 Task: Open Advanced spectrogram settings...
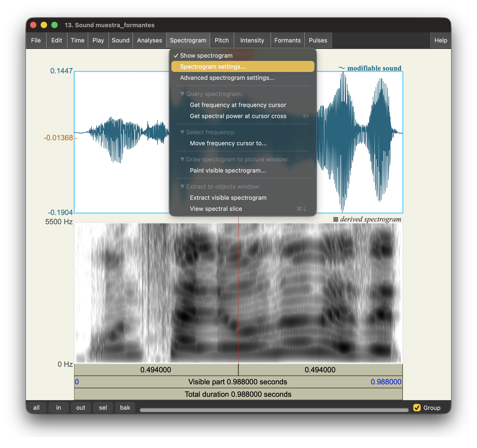point(227,78)
